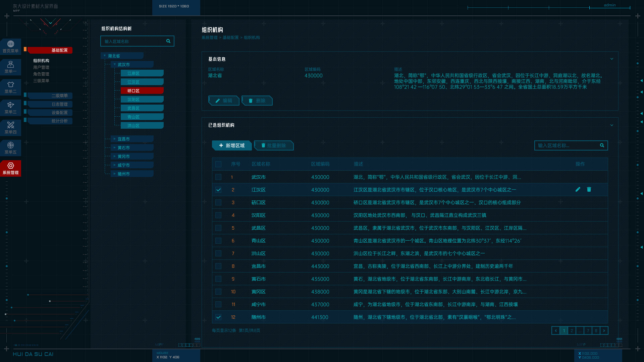The height and width of the screenshot is (362, 644).
Task: Click the 批量删除 button
Action: [x=274, y=145]
